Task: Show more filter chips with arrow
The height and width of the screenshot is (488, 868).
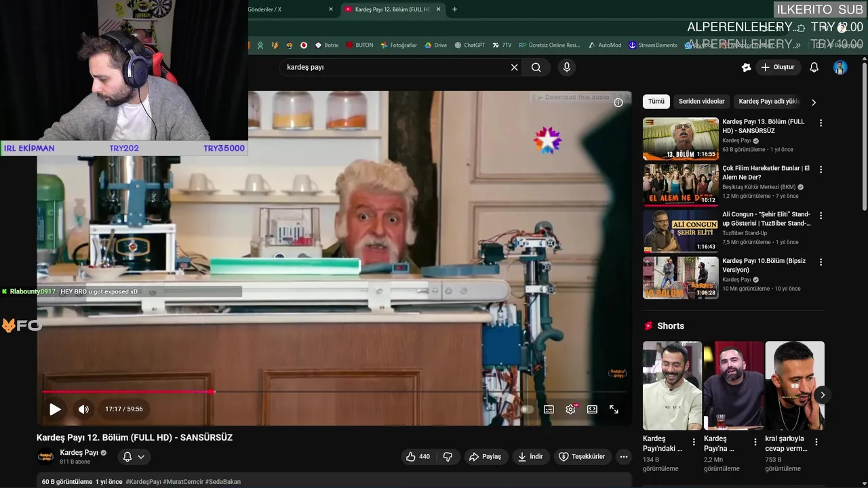Action: (814, 102)
